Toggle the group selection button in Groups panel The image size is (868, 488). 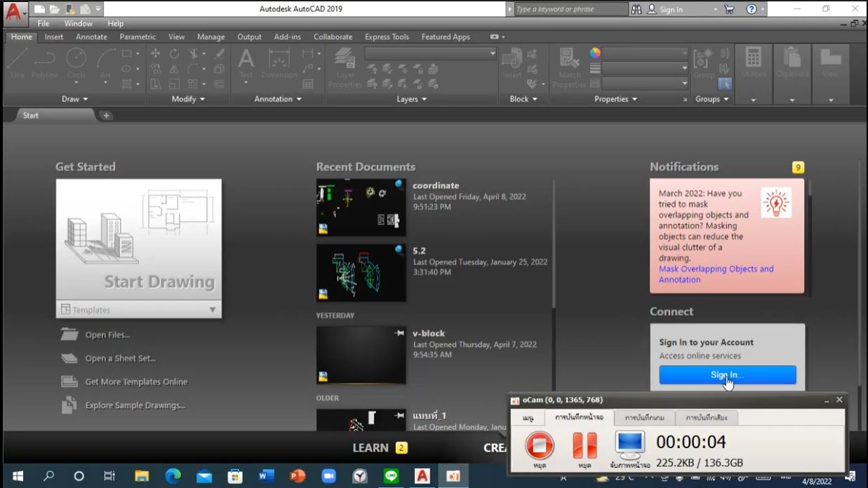(724, 84)
